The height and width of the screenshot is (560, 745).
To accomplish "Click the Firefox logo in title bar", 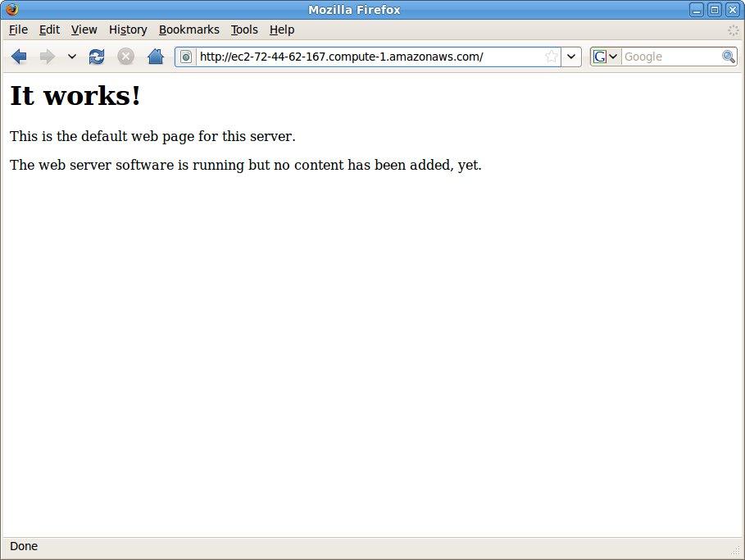I will pos(12,9).
